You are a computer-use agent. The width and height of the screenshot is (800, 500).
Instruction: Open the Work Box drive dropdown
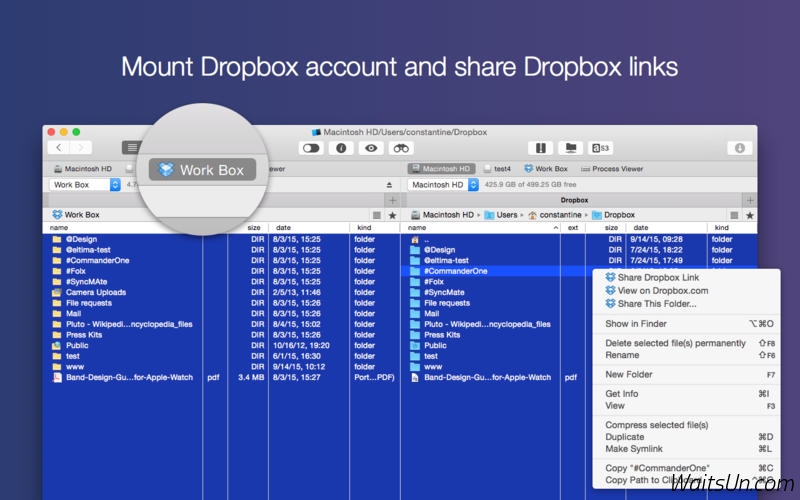[x=84, y=185]
